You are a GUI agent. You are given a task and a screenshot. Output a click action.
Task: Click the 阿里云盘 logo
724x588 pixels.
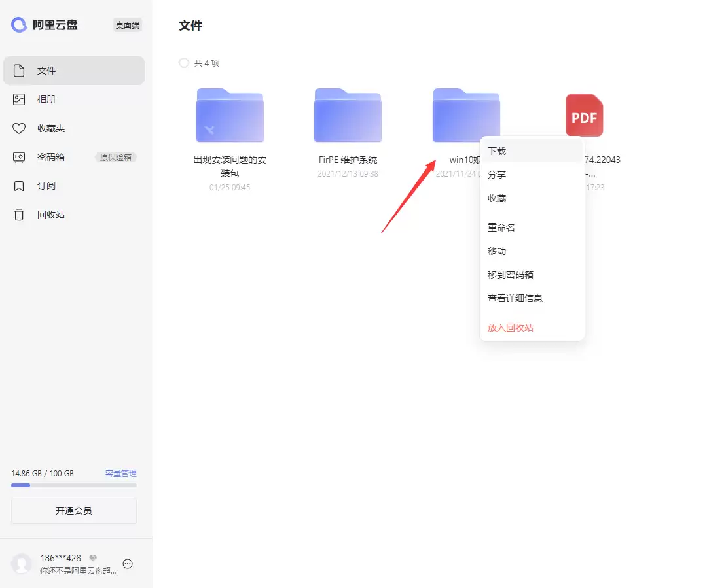coord(45,24)
